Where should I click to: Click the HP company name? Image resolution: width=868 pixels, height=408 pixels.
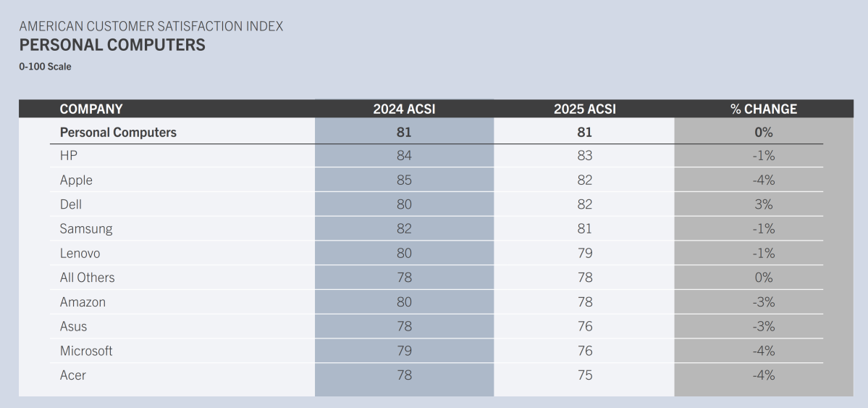(x=69, y=156)
